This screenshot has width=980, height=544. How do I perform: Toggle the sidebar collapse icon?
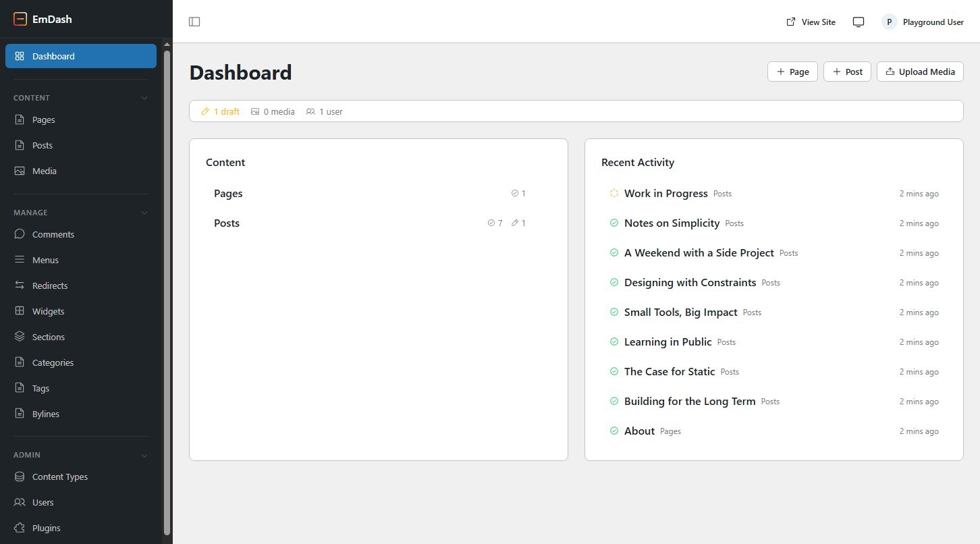tap(194, 22)
